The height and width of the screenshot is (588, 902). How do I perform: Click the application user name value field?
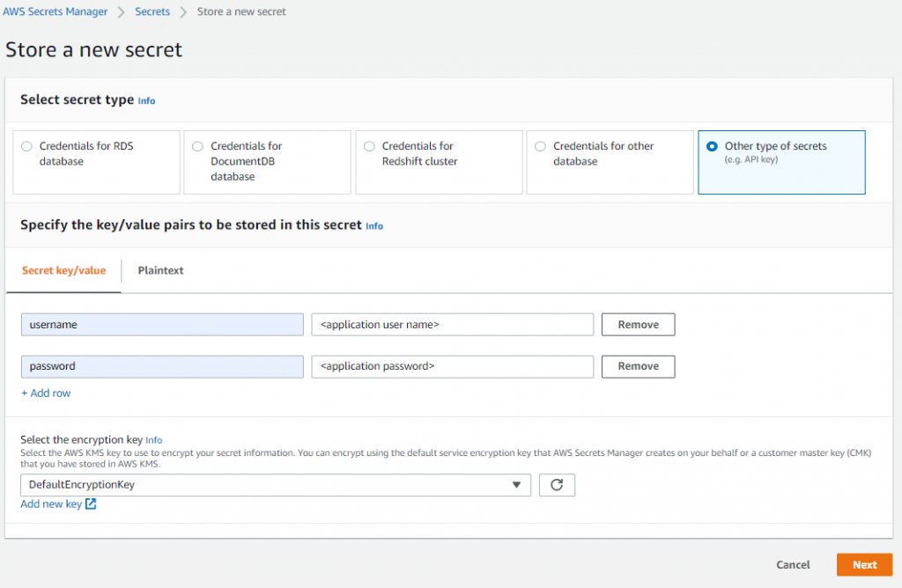452,324
